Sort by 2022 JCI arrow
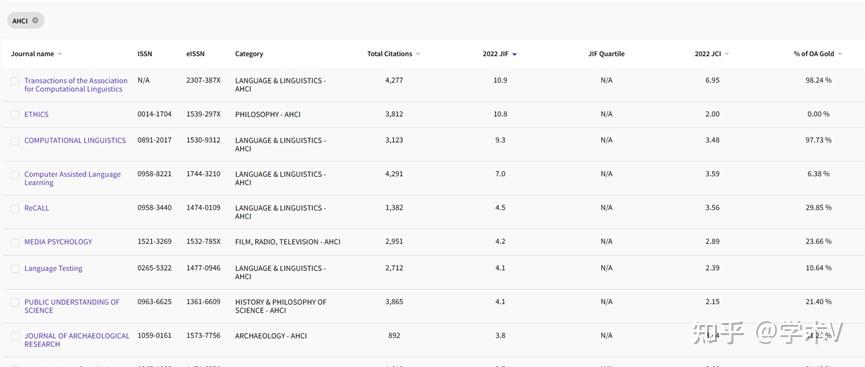 727,54
